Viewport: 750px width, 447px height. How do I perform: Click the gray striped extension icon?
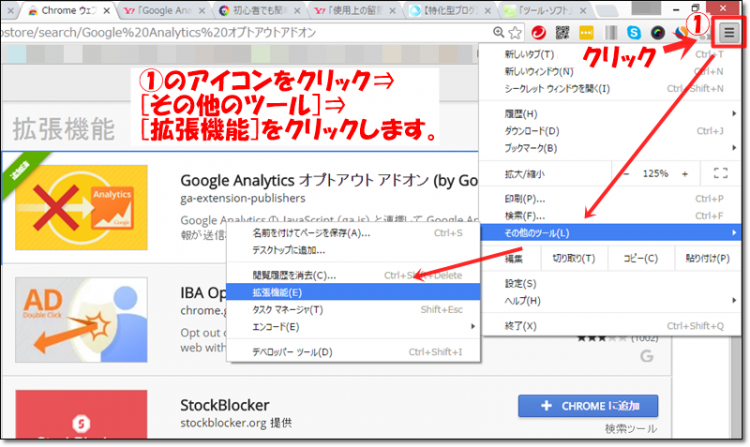click(x=610, y=33)
